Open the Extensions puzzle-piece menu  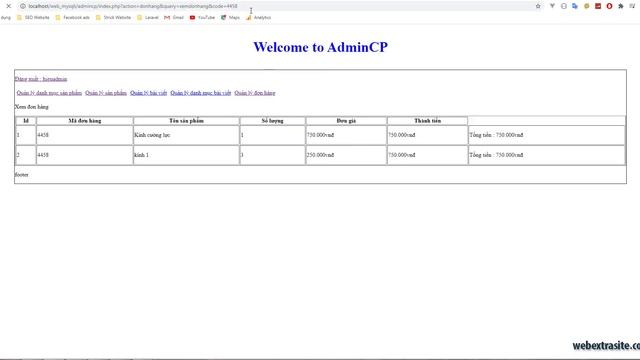(x=621, y=6)
